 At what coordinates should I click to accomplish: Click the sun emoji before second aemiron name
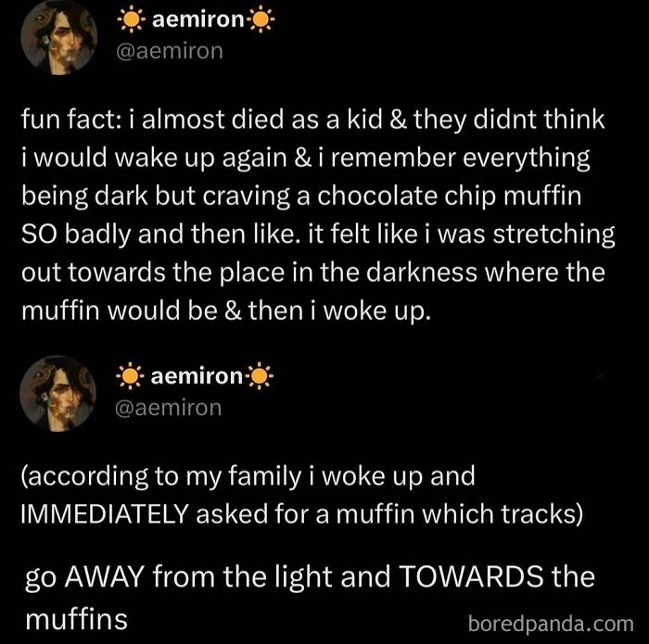(x=127, y=377)
